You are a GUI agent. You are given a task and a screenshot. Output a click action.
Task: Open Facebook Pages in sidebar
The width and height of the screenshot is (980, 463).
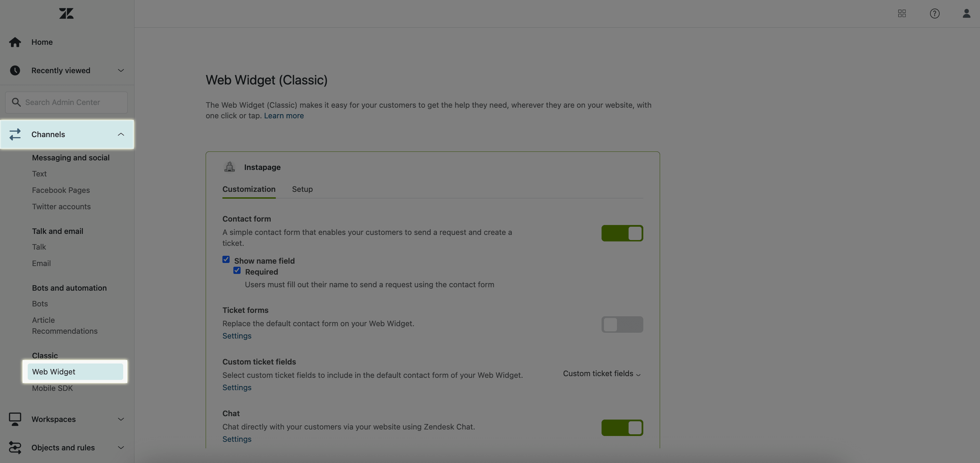click(x=61, y=190)
